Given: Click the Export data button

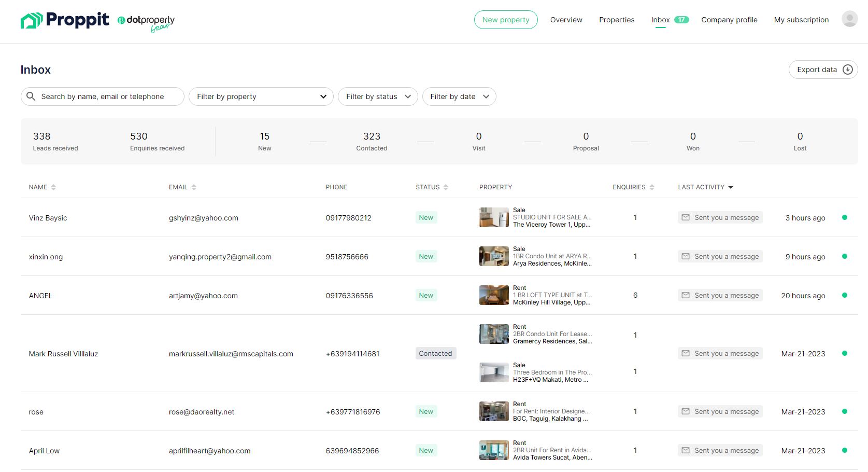Looking at the screenshot, I should [823, 70].
